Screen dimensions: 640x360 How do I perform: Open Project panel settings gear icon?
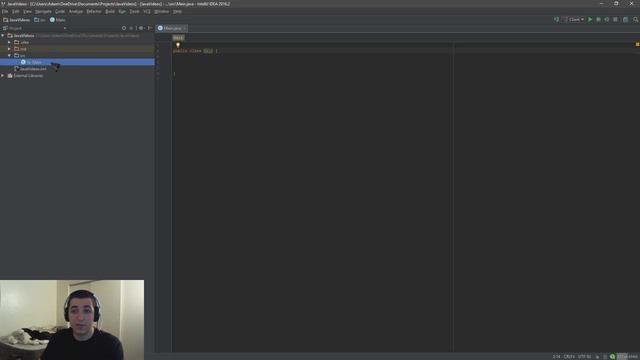(x=141, y=28)
